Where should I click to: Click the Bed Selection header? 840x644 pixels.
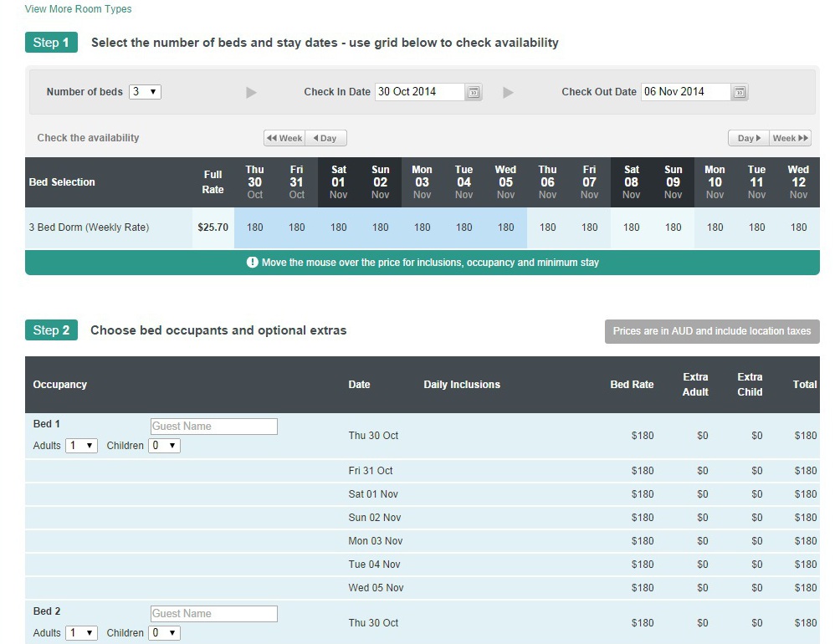coord(62,182)
